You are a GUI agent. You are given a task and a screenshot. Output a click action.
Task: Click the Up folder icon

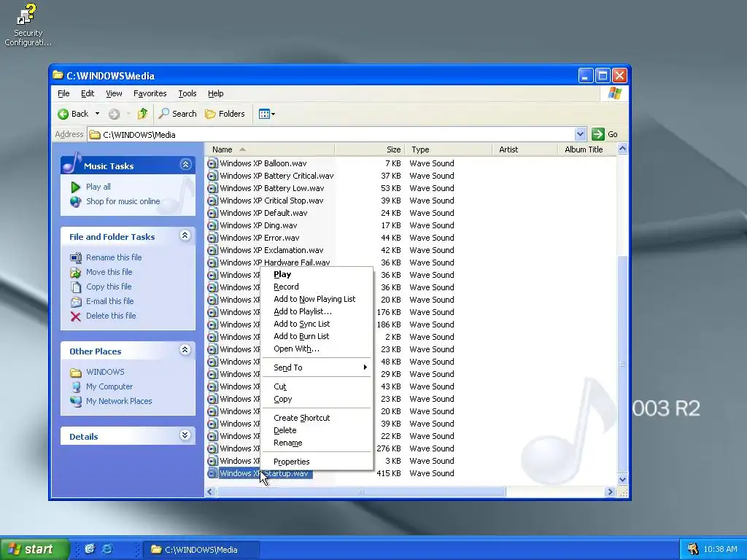[x=142, y=113]
